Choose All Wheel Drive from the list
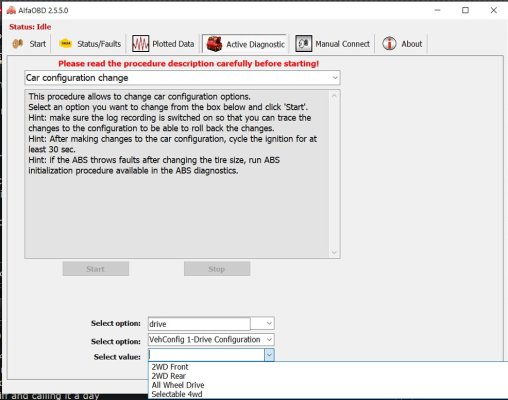This screenshot has width=508, height=400. pyautogui.click(x=178, y=385)
